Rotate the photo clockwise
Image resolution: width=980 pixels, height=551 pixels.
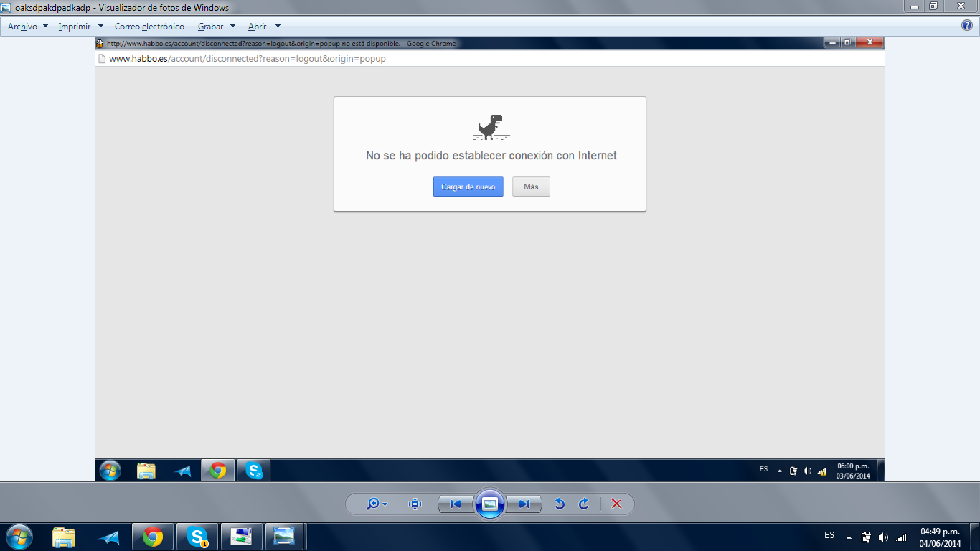pyautogui.click(x=584, y=504)
